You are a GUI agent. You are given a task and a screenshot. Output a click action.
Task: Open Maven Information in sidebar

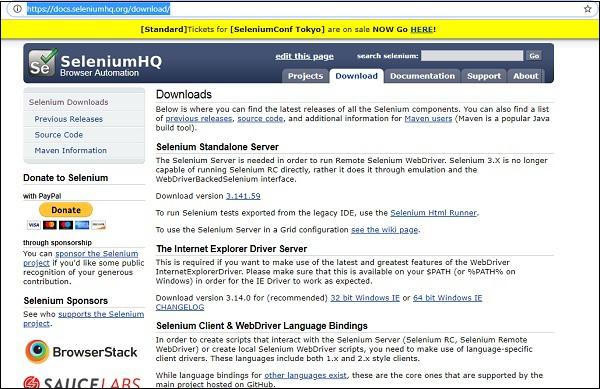click(x=70, y=150)
